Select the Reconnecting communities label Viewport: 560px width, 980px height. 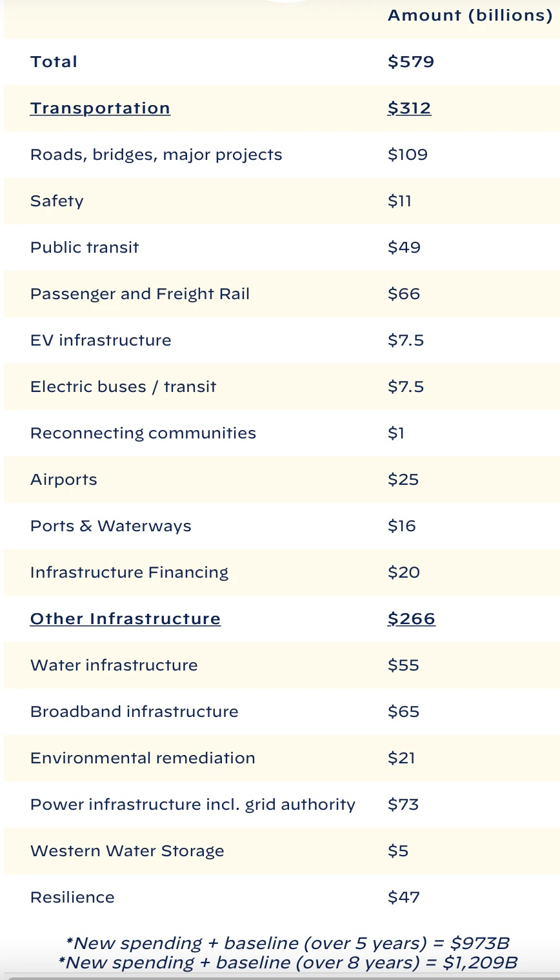click(x=143, y=433)
